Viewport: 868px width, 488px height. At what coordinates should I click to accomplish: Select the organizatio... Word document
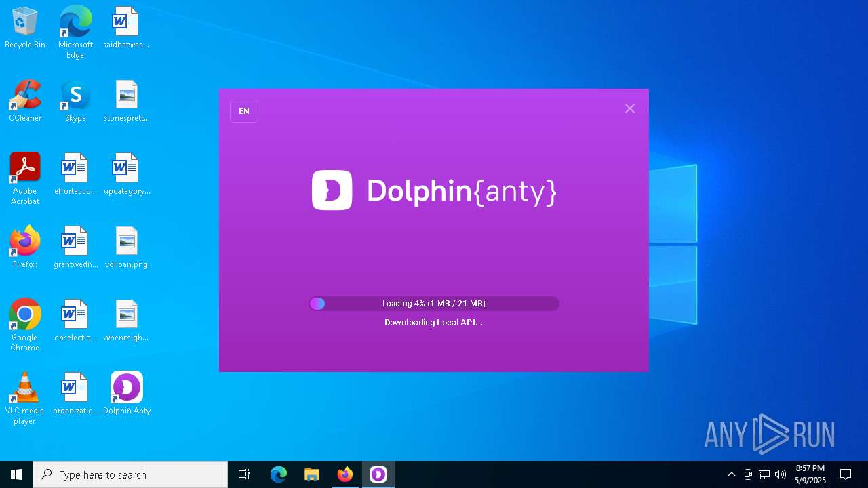pyautogui.click(x=75, y=394)
